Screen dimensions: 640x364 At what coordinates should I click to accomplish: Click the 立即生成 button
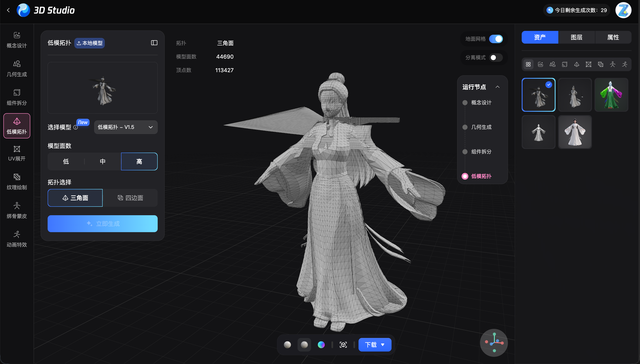click(102, 223)
